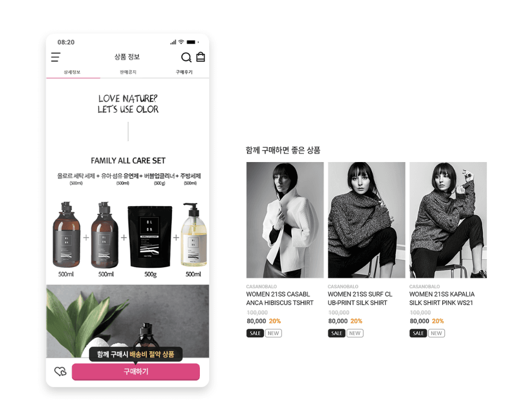Tap the pink 구매하기 button

click(136, 372)
